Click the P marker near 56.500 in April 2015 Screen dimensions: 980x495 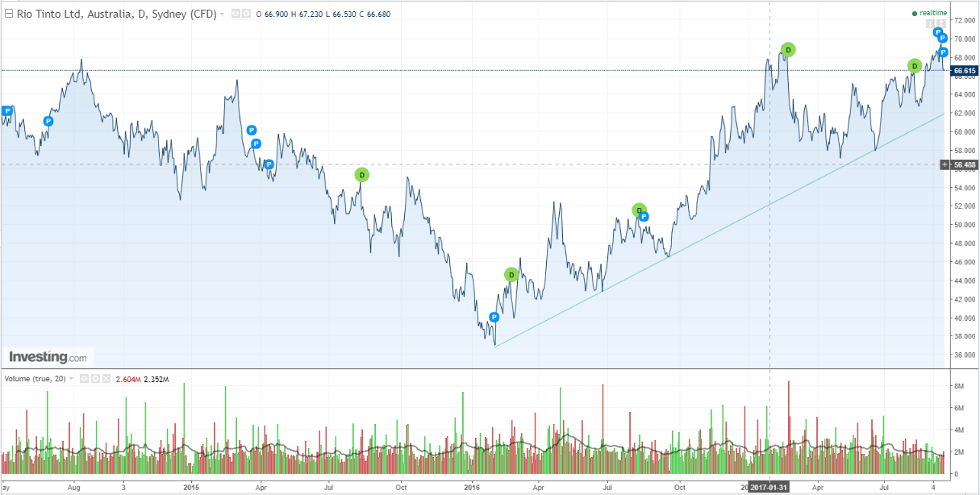269,164
